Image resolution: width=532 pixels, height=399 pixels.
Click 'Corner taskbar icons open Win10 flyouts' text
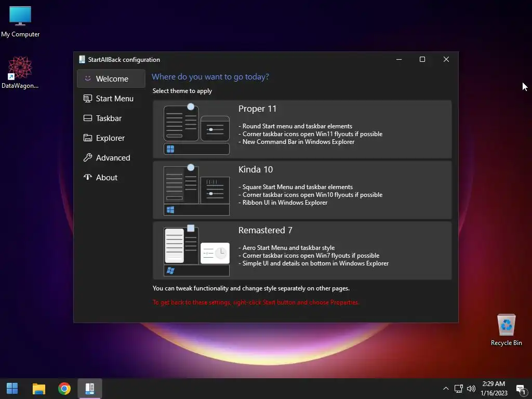point(312,195)
